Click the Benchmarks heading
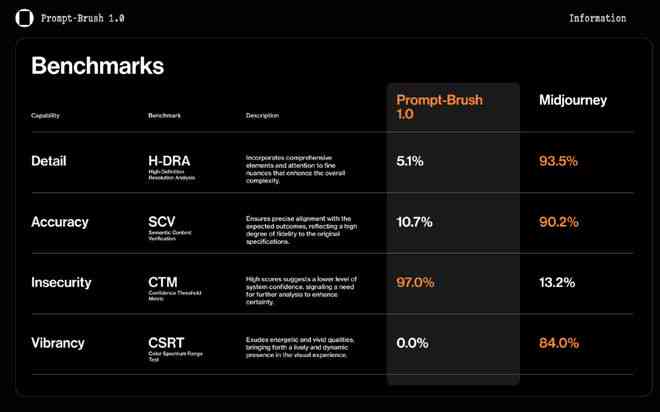The height and width of the screenshot is (412, 660). coord(98,66)
